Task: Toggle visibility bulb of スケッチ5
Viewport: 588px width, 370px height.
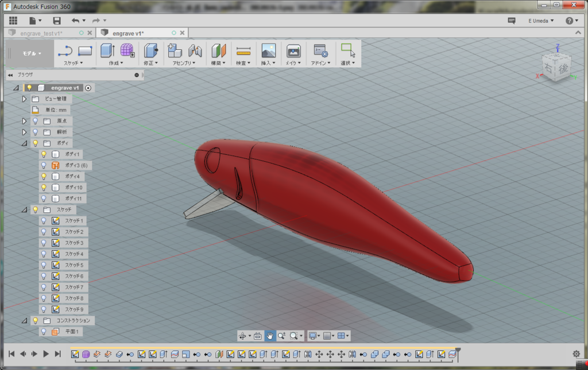Action: point(44,265)
